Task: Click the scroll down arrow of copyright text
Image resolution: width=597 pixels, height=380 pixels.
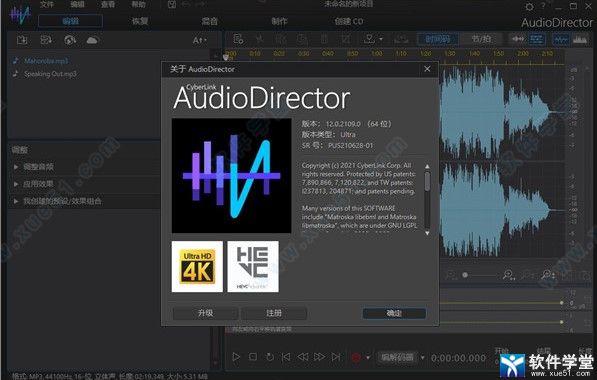Action: click(x=427, y=233)
